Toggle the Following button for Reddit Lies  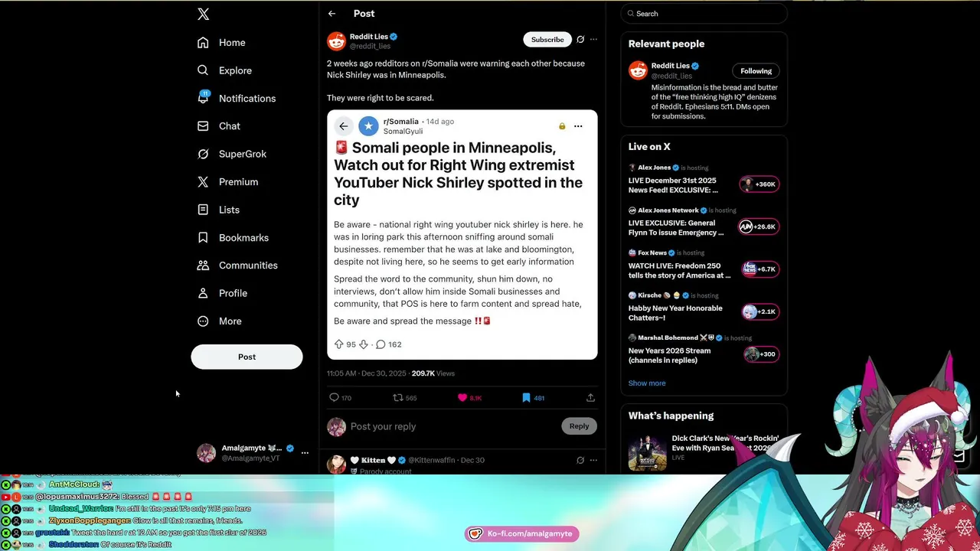point(756,71)
